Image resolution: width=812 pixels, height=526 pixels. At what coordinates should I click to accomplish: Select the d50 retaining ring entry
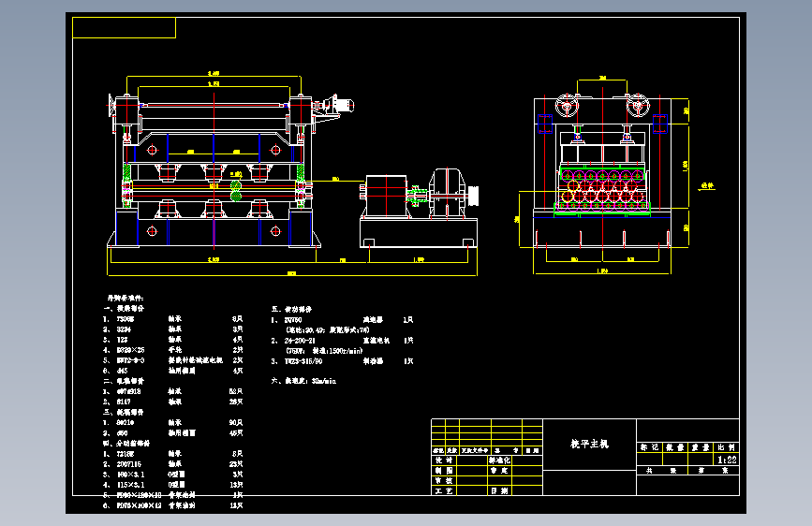[x=172, y=432]
